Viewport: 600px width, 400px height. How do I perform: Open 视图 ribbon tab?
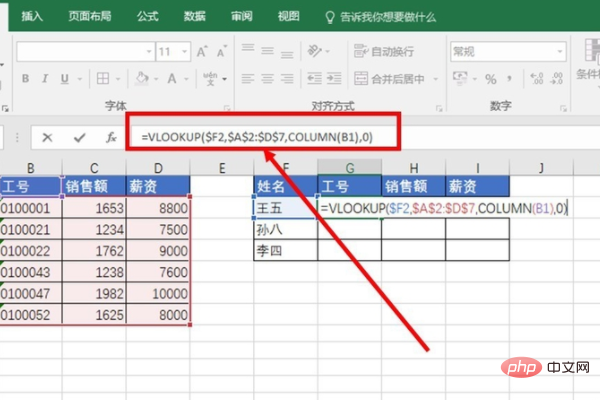pyautogui.click(x=289, y=16)
